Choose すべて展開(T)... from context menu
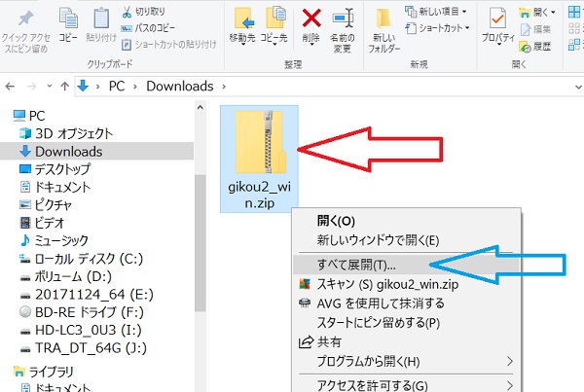The width and height of the screenshot is (584, 392). tap(357, 265)
